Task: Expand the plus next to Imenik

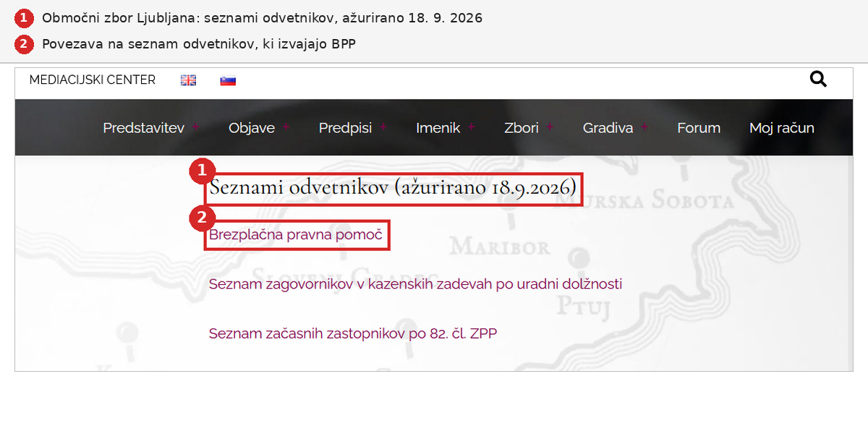Action: 472,127
